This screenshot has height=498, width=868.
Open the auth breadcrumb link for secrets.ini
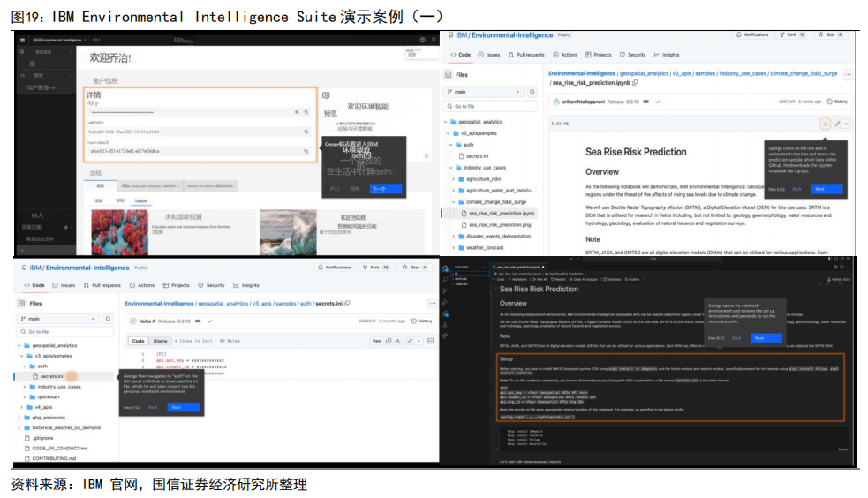coord(306,304)
